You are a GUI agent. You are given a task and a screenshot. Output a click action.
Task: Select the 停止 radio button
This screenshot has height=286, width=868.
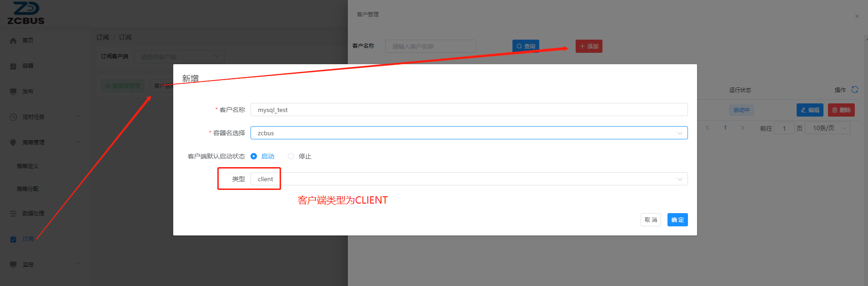[291, 156]
